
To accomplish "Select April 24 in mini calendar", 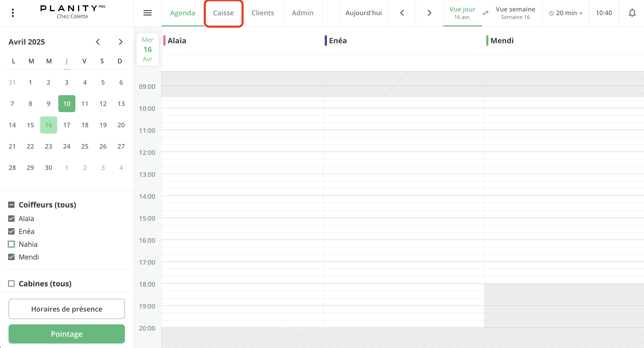I will click(x=66, y=146).
